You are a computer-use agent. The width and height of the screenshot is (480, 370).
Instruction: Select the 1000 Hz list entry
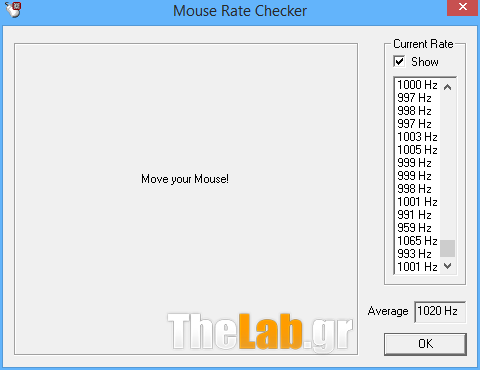(417, 85)
